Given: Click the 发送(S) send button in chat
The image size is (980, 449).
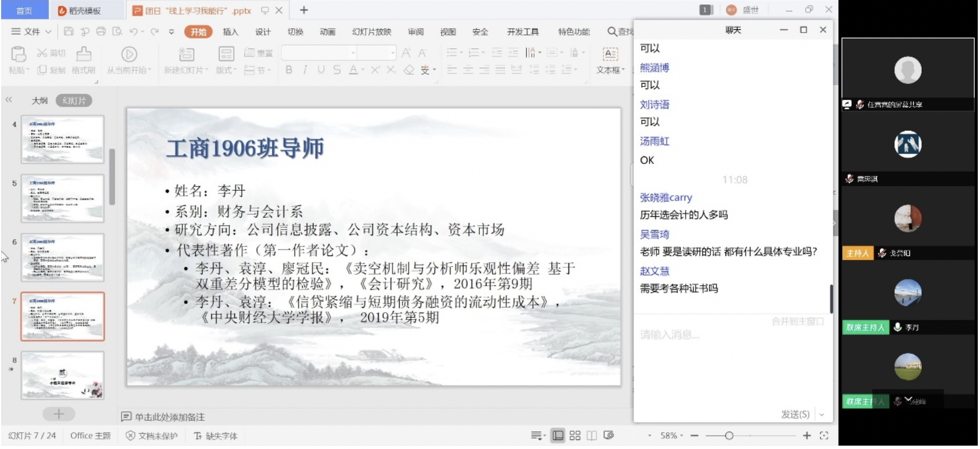Looking at the screenshot, I should 795,414.
